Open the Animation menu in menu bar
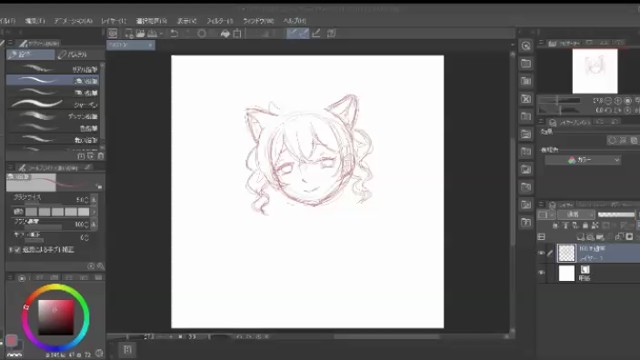 [73, 21]
